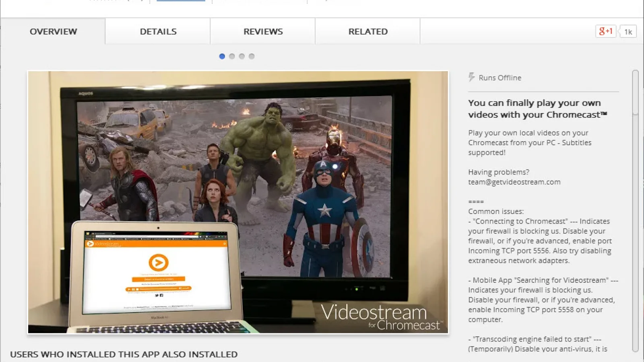
Task: Open the Reviews tab
Action: click(x=263, y=31)
